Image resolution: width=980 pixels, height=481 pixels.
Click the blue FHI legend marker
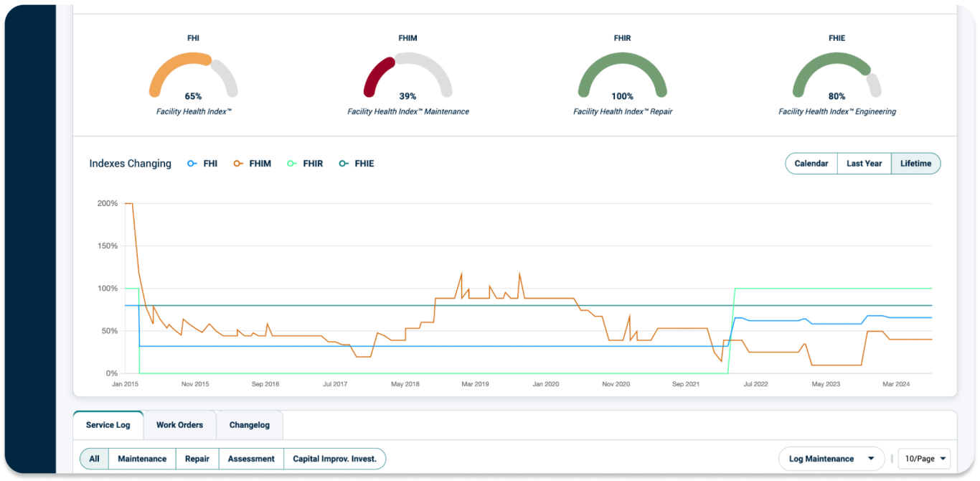[190, 163]
